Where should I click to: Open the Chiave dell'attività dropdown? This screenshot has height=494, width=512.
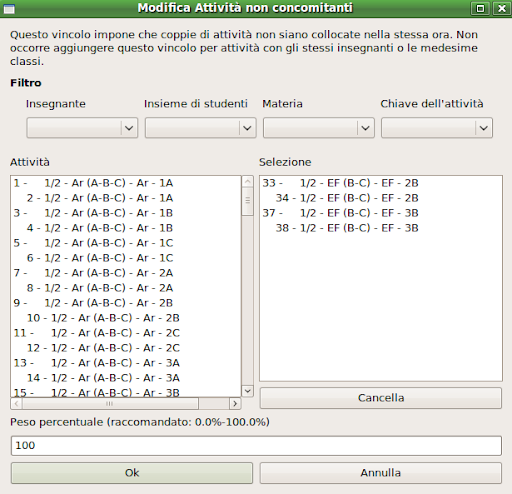click(437, 128)
